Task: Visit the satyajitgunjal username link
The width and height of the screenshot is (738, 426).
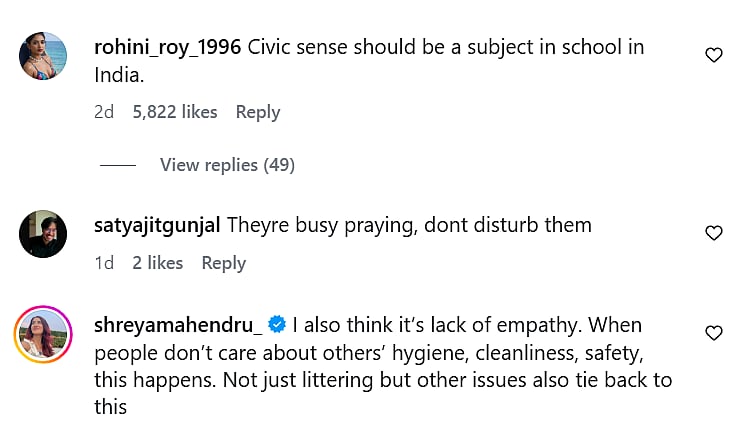Action: [156, 225]
